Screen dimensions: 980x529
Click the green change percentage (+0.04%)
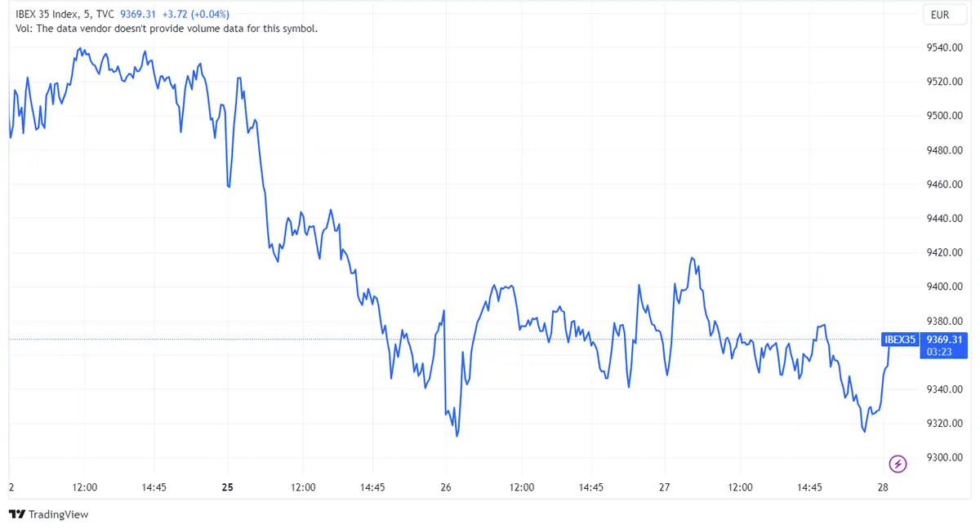(x=208, y=14)
